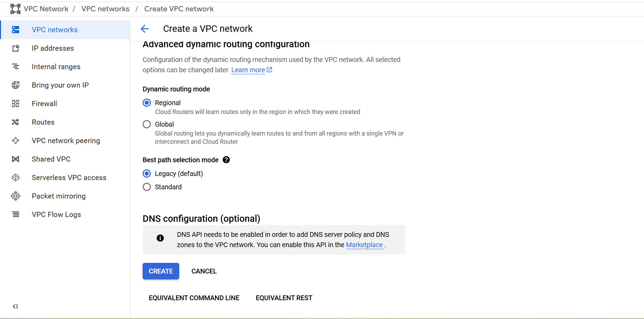Click the back arrow icon

click(x=145, y=29)
